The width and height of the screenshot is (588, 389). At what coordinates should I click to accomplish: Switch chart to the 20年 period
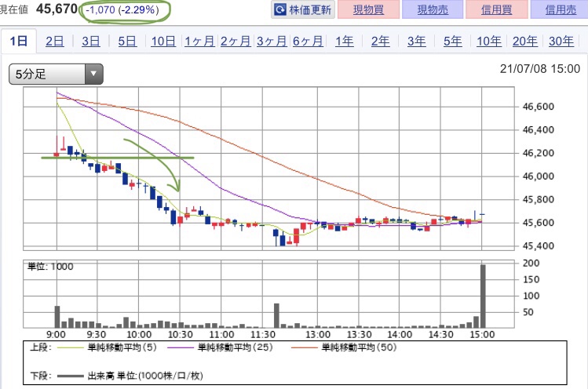coord(525,41)
